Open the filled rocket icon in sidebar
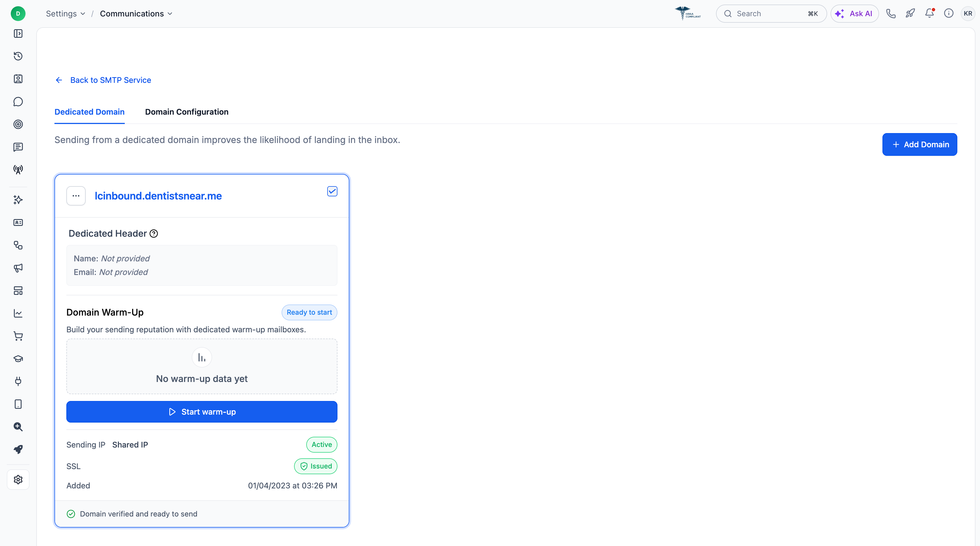 point(18,449)
